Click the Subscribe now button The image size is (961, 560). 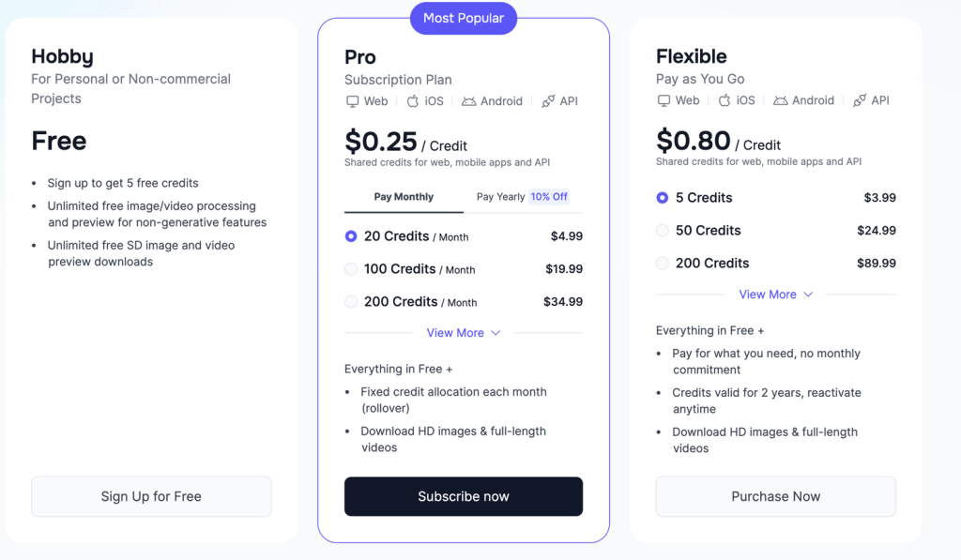464,497
